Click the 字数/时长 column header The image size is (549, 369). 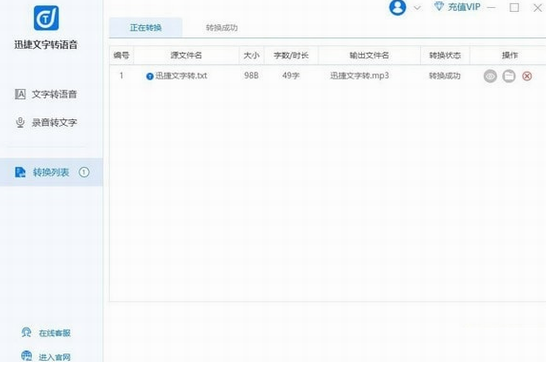pos(291,55)
